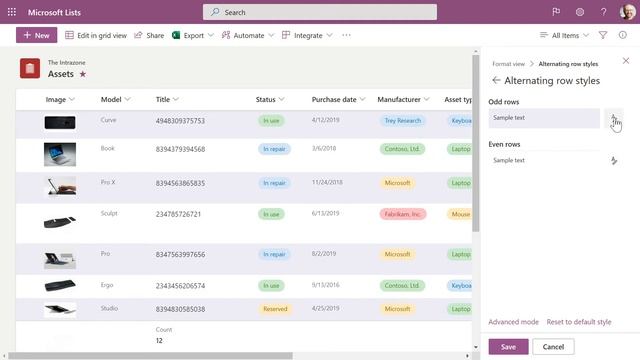640x360 pixels.
Task: Open the flag icon in the header
Action: click(556, 12)
